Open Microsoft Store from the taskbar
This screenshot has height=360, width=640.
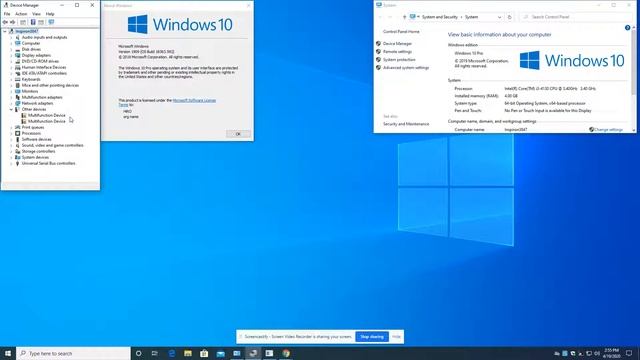pyautogui.click(x=204, y=353)
